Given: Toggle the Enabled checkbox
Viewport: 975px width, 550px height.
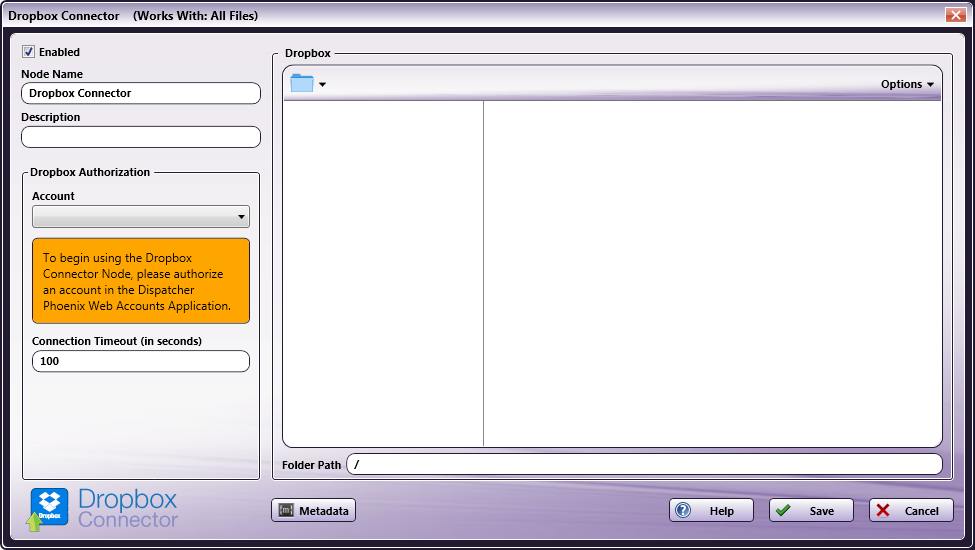Looking at the screenshot, I should [x=29, y=52].
